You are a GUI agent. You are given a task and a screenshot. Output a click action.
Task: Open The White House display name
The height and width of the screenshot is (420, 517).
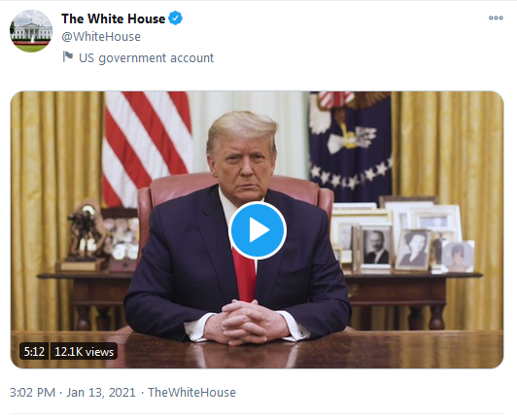[x=113, y=18]
